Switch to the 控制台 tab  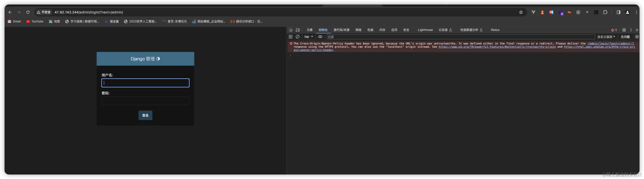point(323,30)
